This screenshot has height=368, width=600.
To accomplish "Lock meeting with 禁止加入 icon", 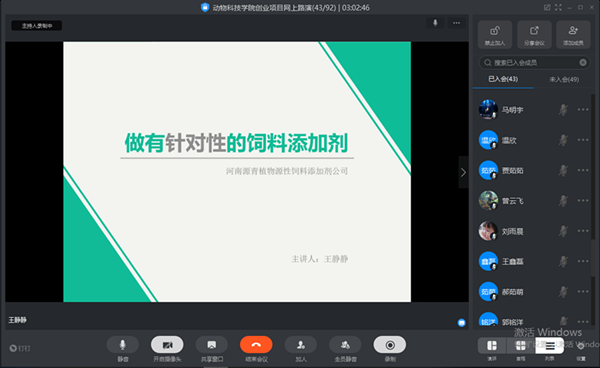I will pyautogui.click(x=495, y=34).
